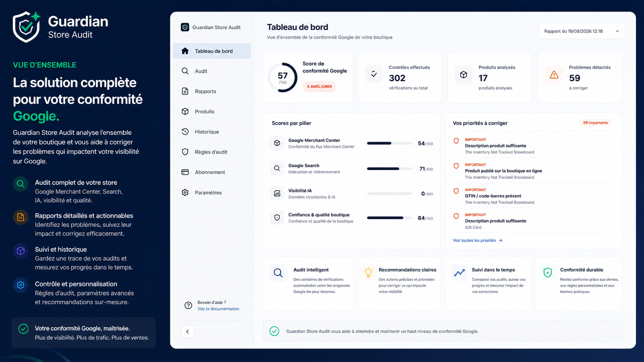
Task: Click 'Voir toutes les priorités' link
Action: click(x=477, y=241)
